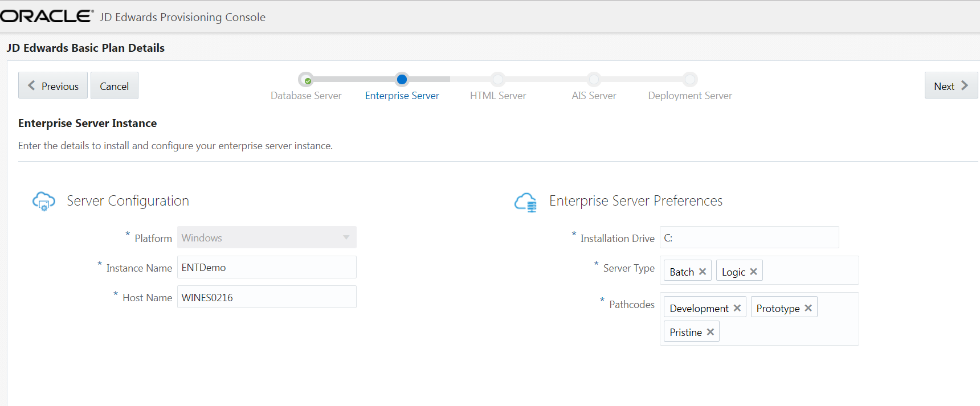Click the JD Edwards Basic Plan Details title
This screenshot has width=980, height=406.
[85, 48]
